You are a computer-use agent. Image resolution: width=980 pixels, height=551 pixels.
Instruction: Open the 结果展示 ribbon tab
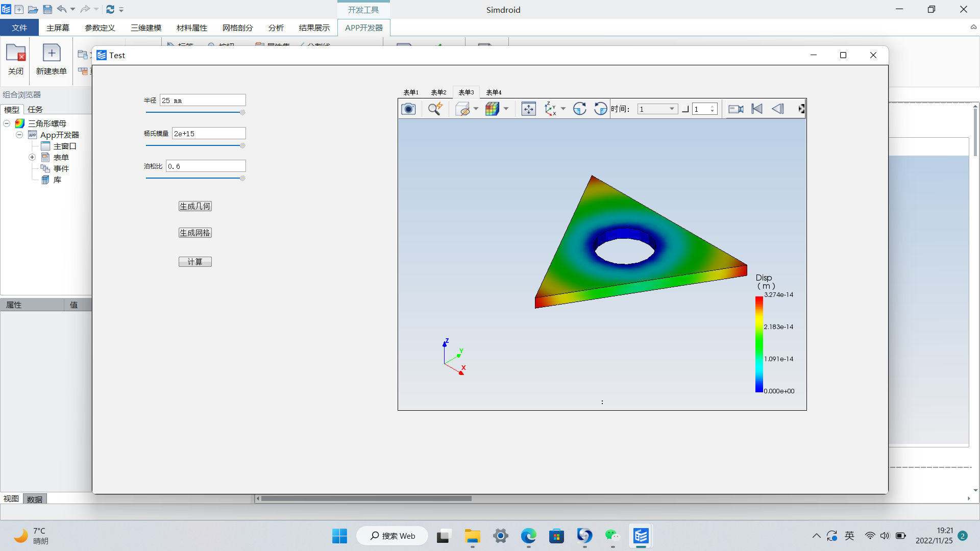[314, 28]
